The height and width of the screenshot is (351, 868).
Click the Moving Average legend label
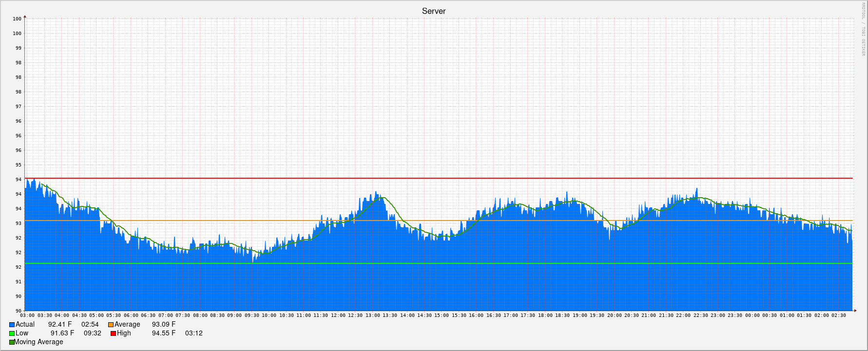pyautogui.click(x=39, y=342)
